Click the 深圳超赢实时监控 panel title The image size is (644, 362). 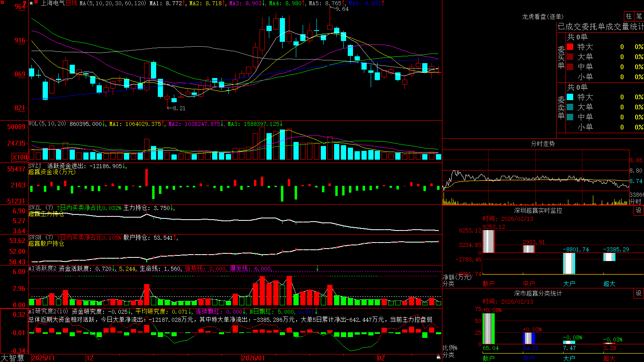tap(538, 210)
